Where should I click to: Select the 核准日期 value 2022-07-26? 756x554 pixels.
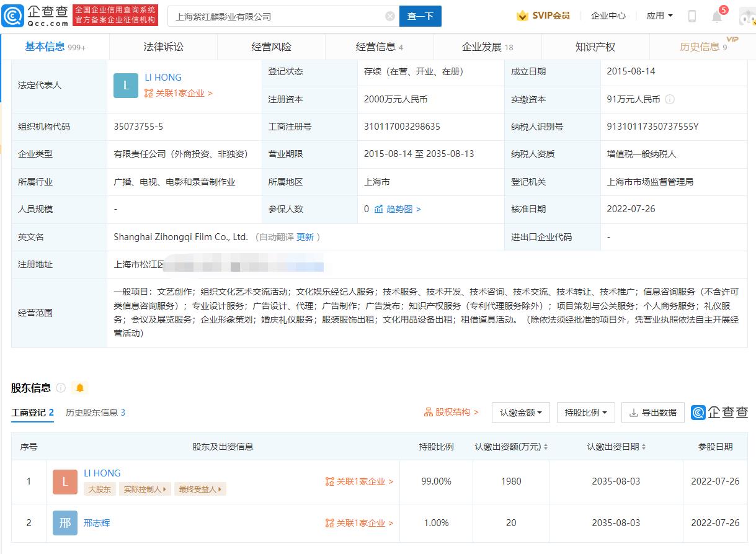pyautogui.click(x=631, y=209)
